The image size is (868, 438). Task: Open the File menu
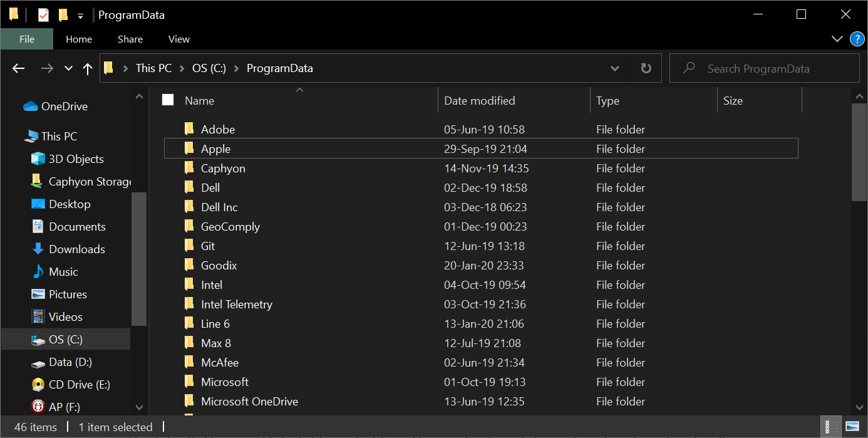click(27, 39)
